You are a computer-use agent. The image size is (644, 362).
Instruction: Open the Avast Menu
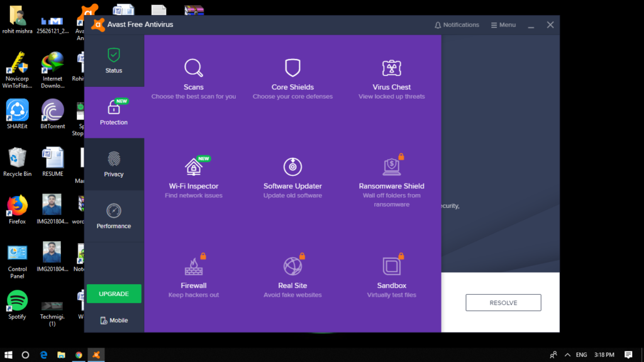pyautogui.click(x=503, y=25)
